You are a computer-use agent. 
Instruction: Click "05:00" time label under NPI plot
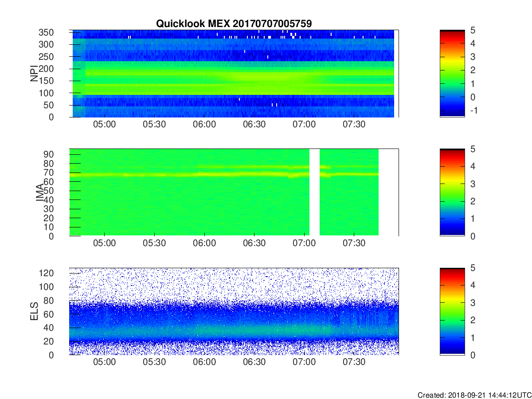point(105,125)
